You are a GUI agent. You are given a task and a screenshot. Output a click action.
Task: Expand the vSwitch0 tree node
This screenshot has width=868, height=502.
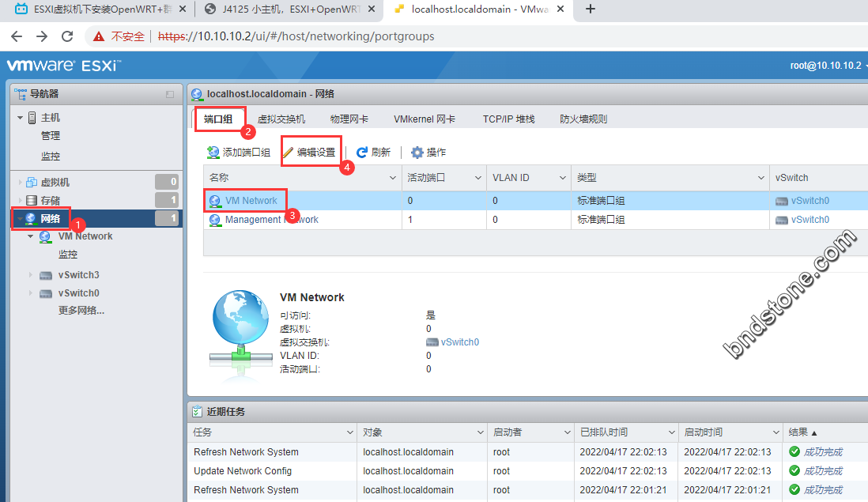click(x=31, y=293)
